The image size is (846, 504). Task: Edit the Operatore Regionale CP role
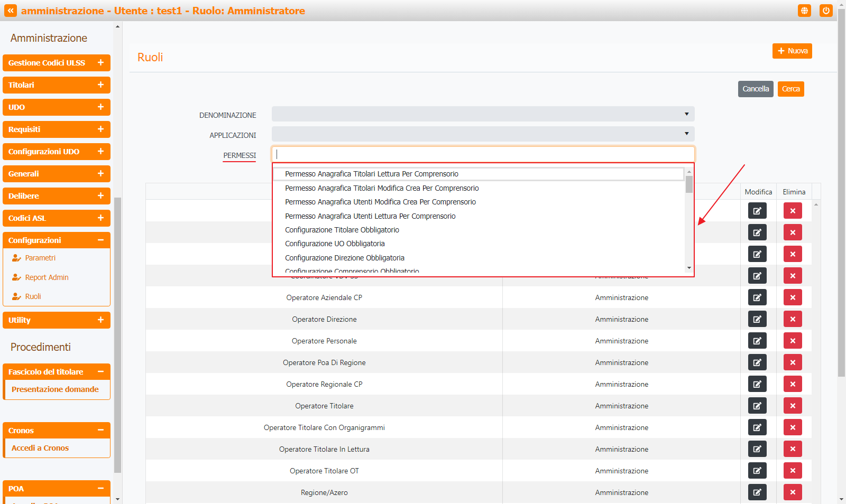[757, 384]
